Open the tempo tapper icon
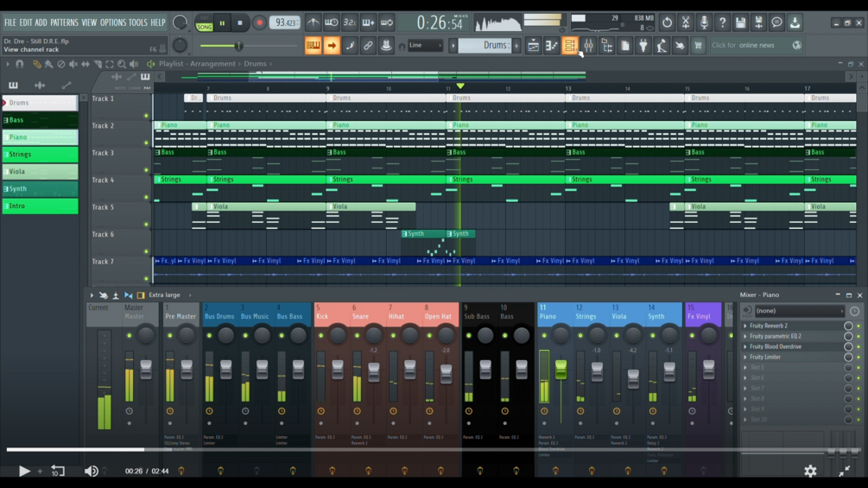The height and width of the screenshot is (488, 868). coord(662,46)
